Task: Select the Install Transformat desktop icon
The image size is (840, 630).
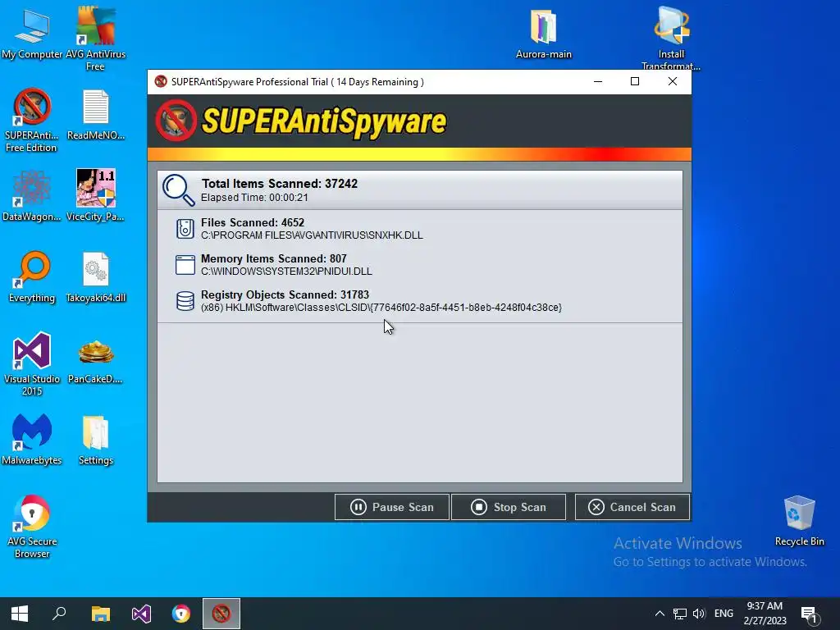Action: 671,38
